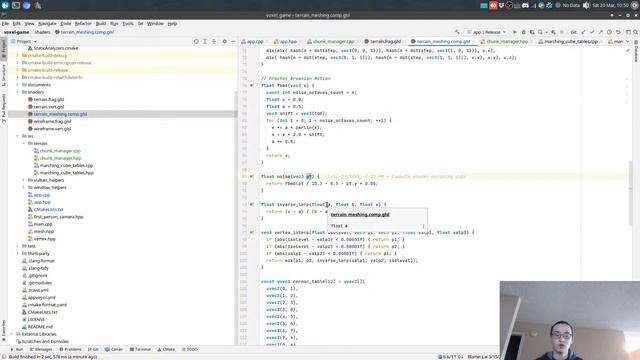Click the Git rollback undo icon
The height and width of the screenshot is (360, 640).
tap(618, 32)
